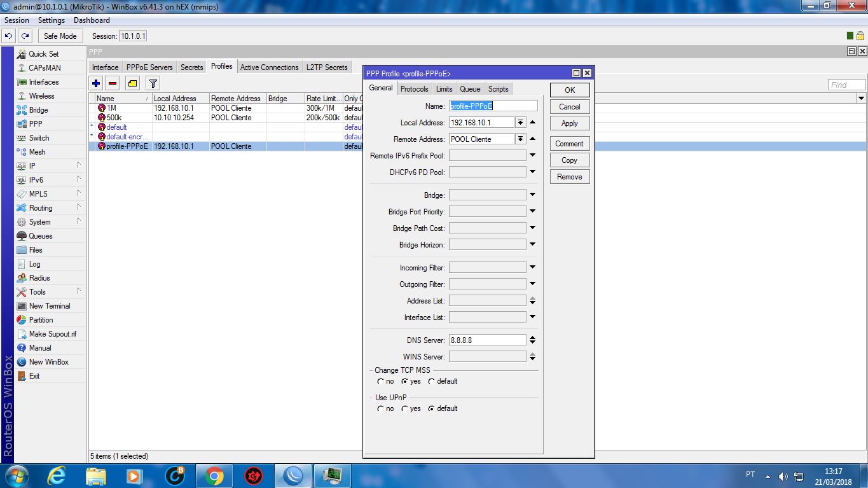Screen dimensions: 868x488
Task: Open New Terminal from sidebar
Action: pyautogui.click(x=50, y=306)
